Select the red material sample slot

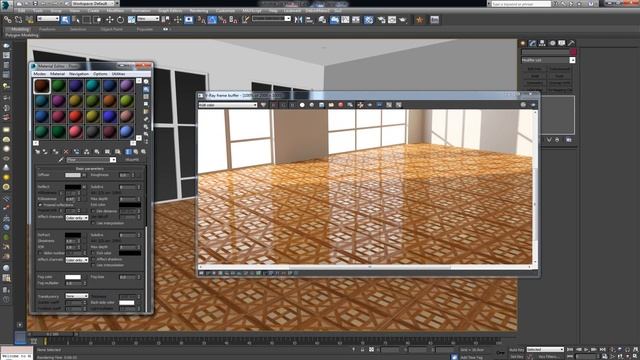(x=76, y=116)
